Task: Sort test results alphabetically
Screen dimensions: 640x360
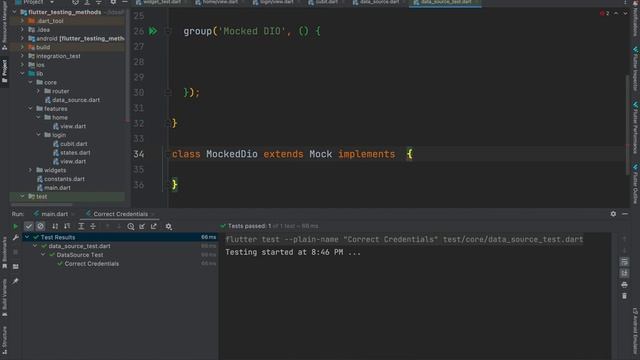Action: [x=55, y=226]
